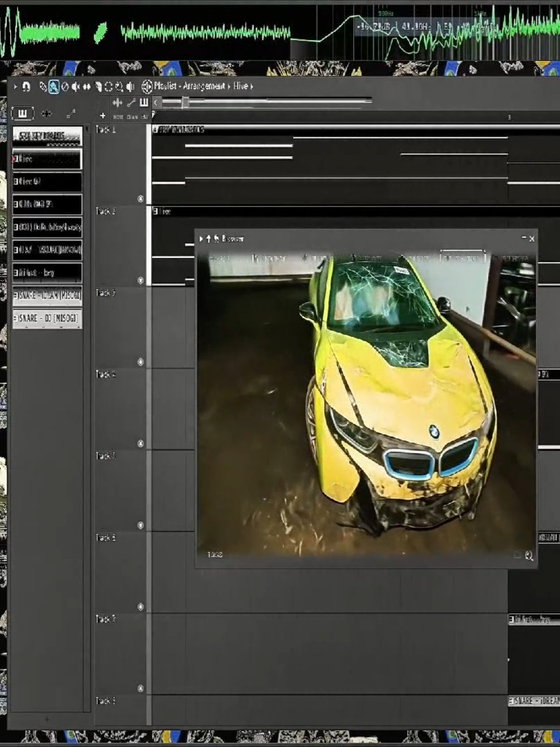Viewport: 560px width, 747px height.
Task: Open the Browser window menu arrow
Action: tap(201, 239)
